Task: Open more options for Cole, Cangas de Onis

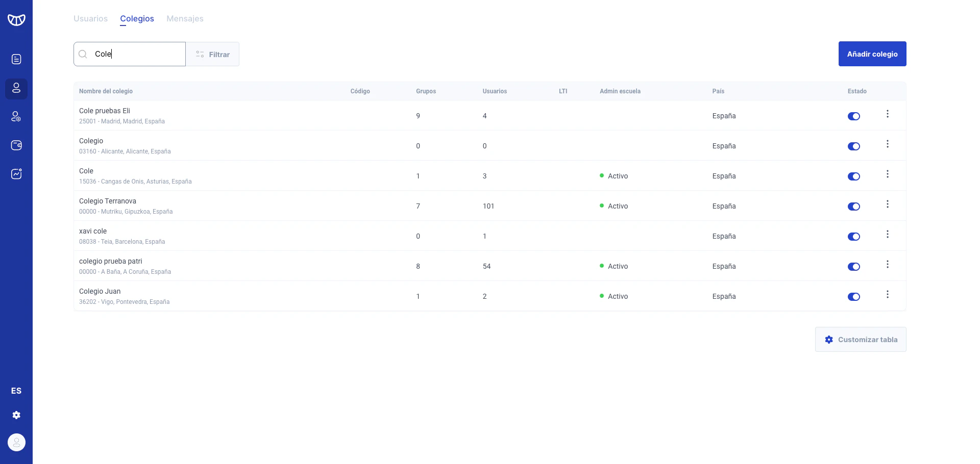Action: 888,174
